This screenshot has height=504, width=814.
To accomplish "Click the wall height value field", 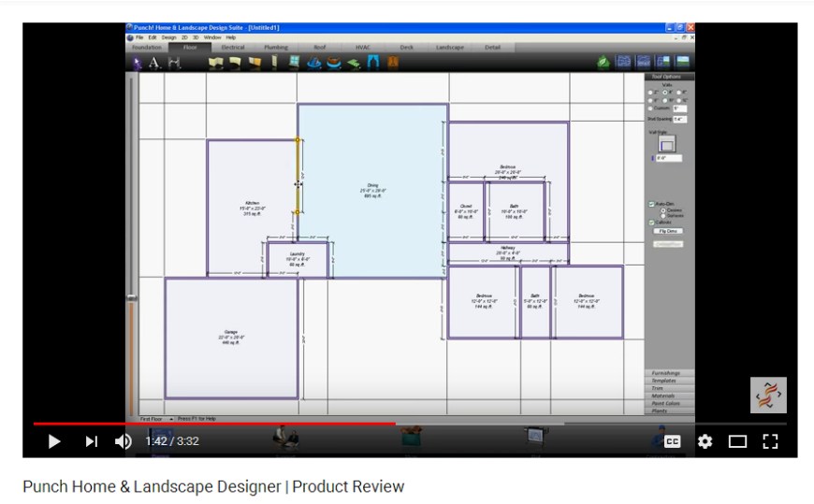I will point(669,158).
